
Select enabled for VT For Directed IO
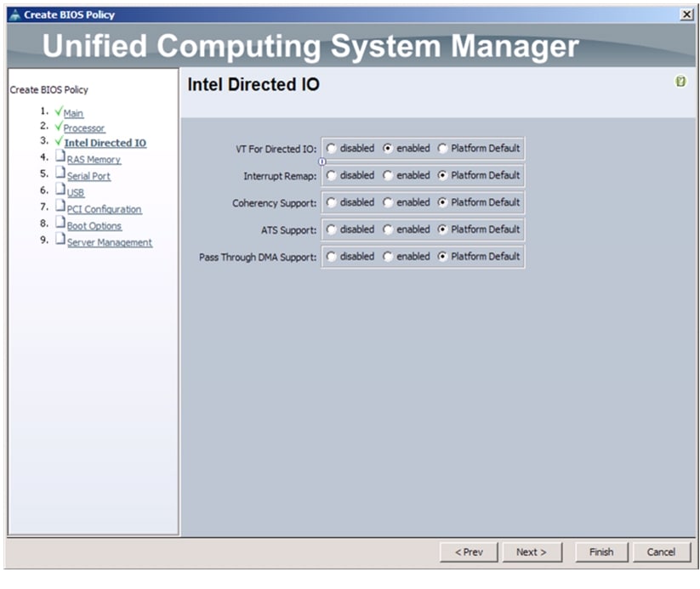[388, 148]
